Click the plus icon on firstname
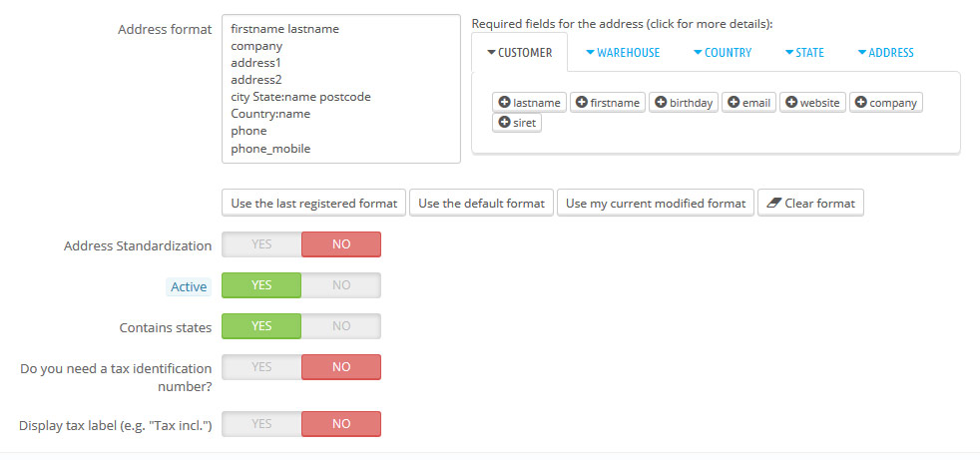 (581, 102)
